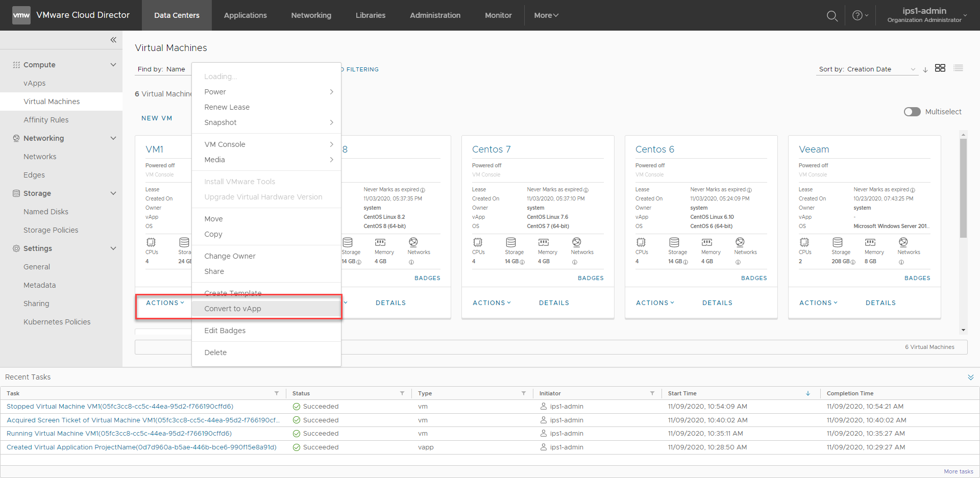Click the VM cards vertical scrollbar
This screenshot has width=980, height=478.
[x=964, y=189]
